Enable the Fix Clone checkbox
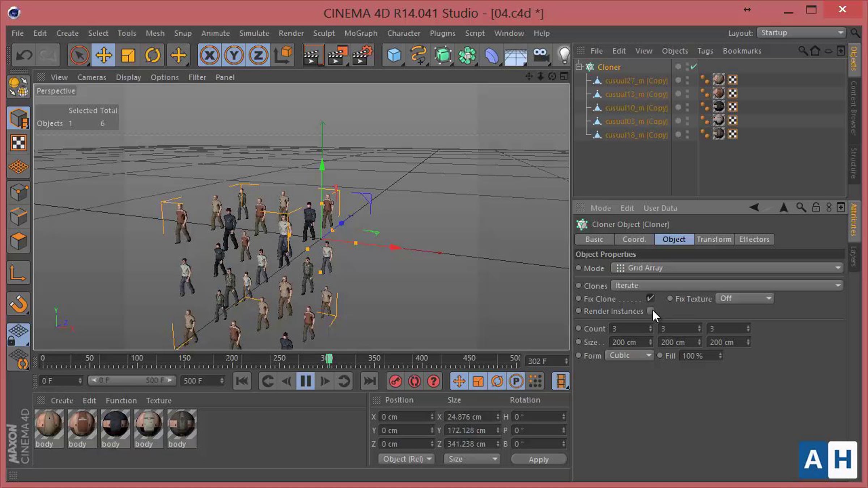868x488 pixels. pyautogui.click(x=650, y=298)
